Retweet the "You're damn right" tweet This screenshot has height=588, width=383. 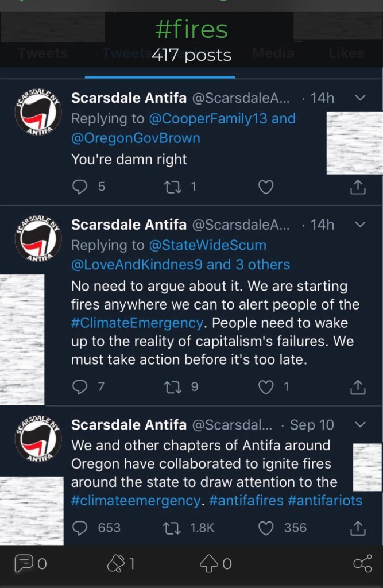[x=172, y=187]
